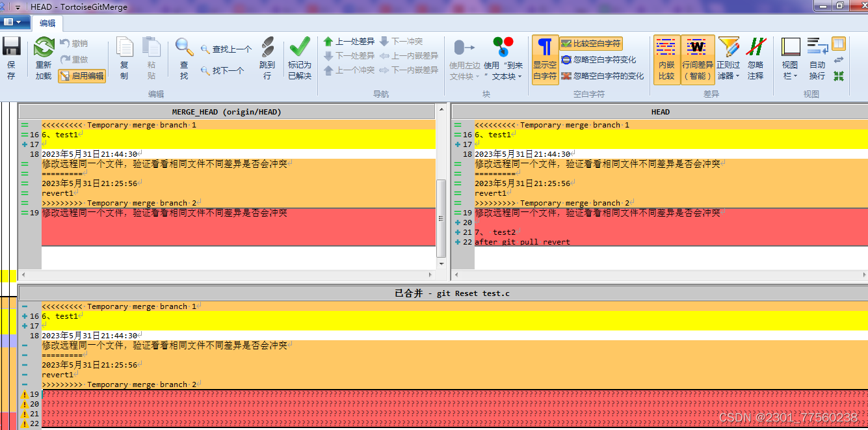Open the quick access toolbar customize arrow
Image resolution: width=868 pixels, height=430 pixels.
click(x=18, y=7)
